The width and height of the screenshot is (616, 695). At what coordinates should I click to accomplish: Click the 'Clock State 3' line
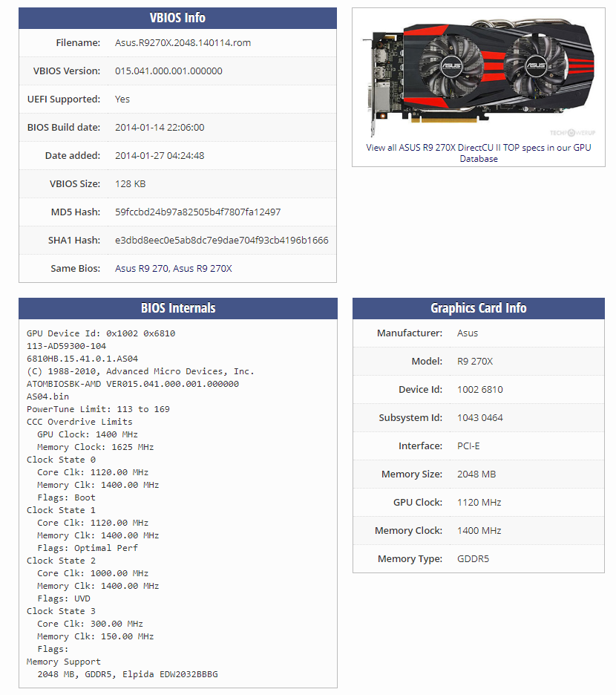point(61,611)
